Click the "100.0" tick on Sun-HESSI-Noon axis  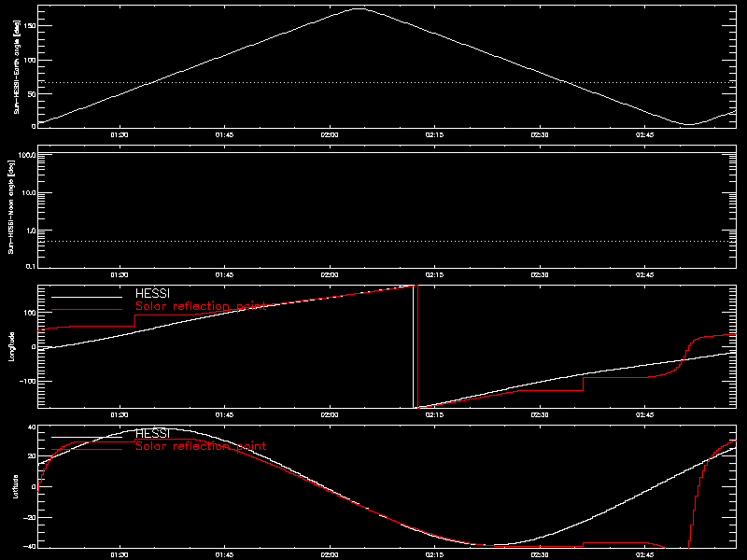(x=27, y=155)
